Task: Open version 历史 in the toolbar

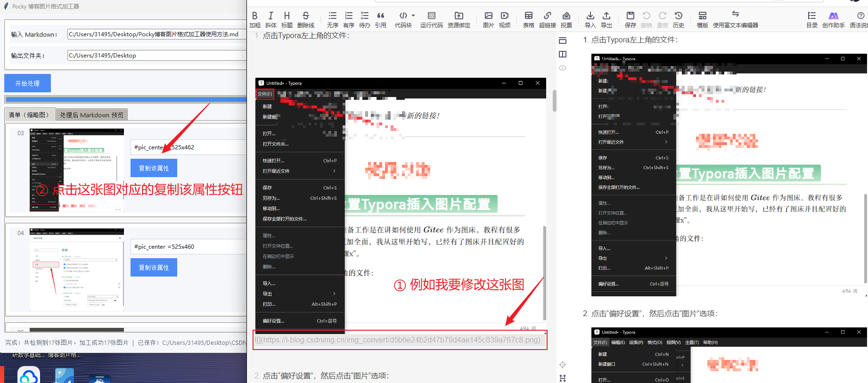Action: coord(679,20)
